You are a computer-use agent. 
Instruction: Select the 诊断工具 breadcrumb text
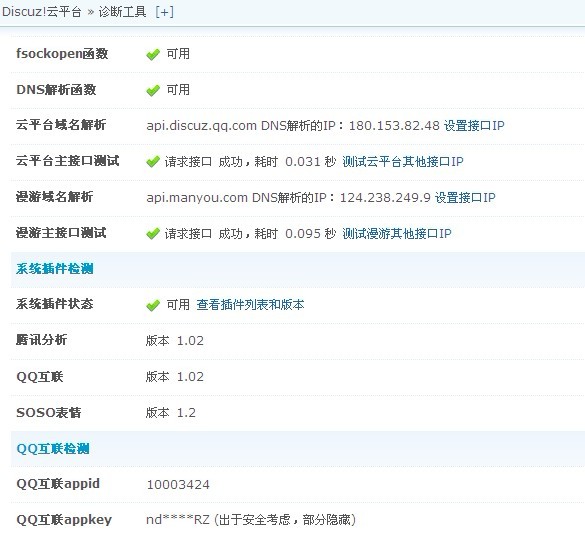(x=122, y=12)
